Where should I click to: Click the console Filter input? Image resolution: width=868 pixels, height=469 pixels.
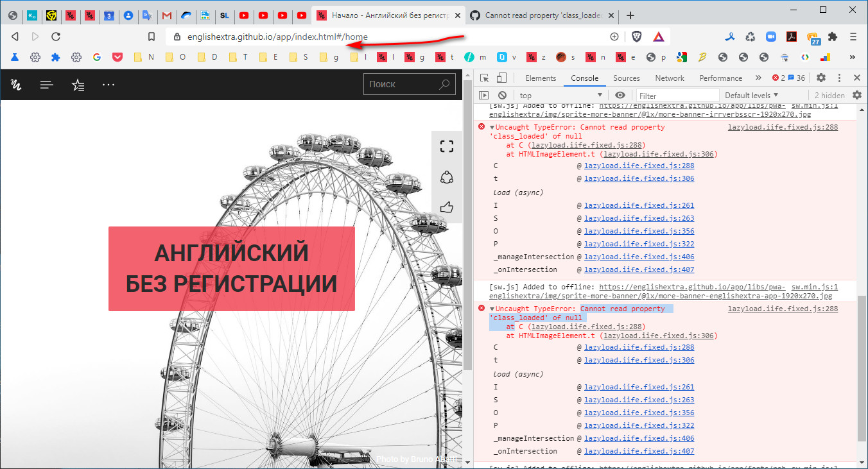[677, 96]
